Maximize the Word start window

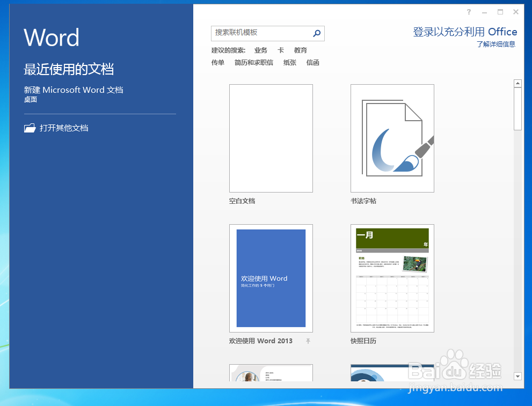coord(500,12)
